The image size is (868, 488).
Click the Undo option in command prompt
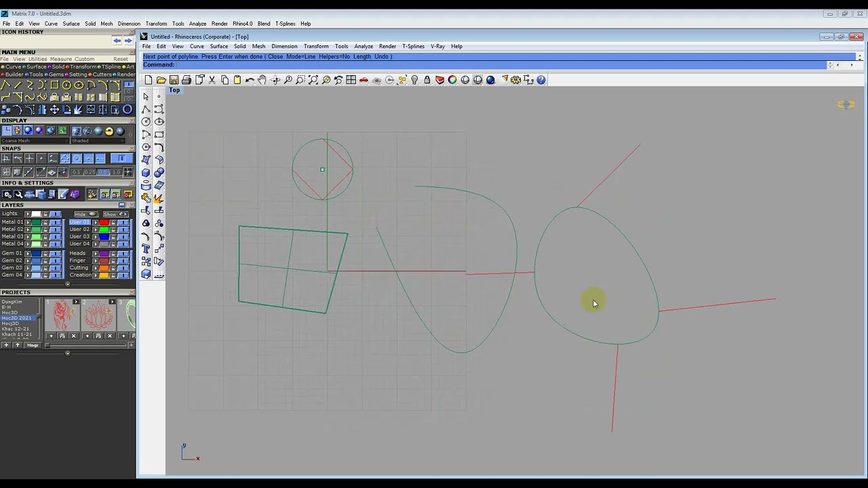(x=381, y=56)
